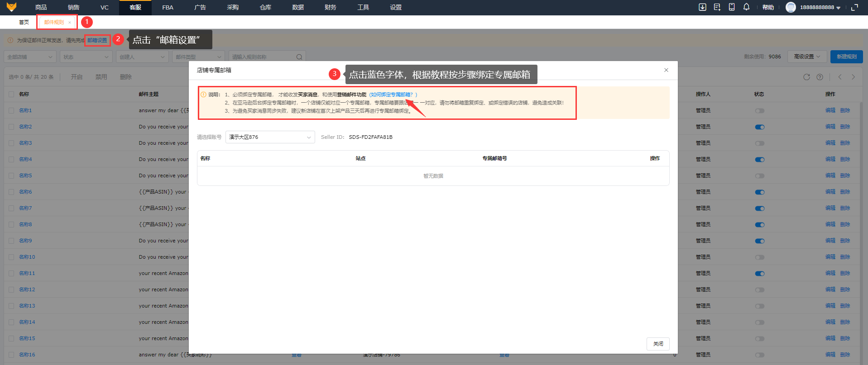The height and width of the screenshot is (365, 868).
Task: Open the 邮件类型 filter dropdown
Action: pos(198,57)
